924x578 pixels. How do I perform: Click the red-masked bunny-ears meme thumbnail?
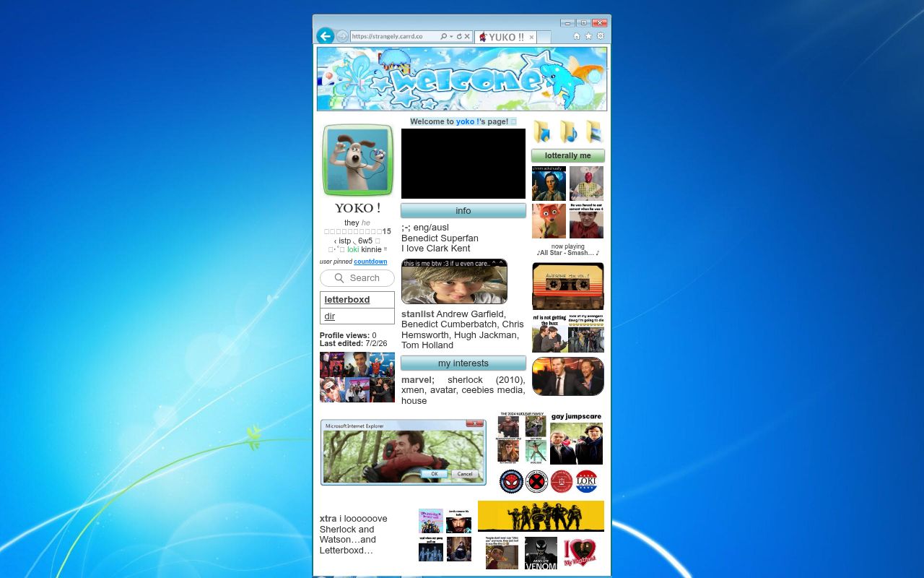point(586,184)
